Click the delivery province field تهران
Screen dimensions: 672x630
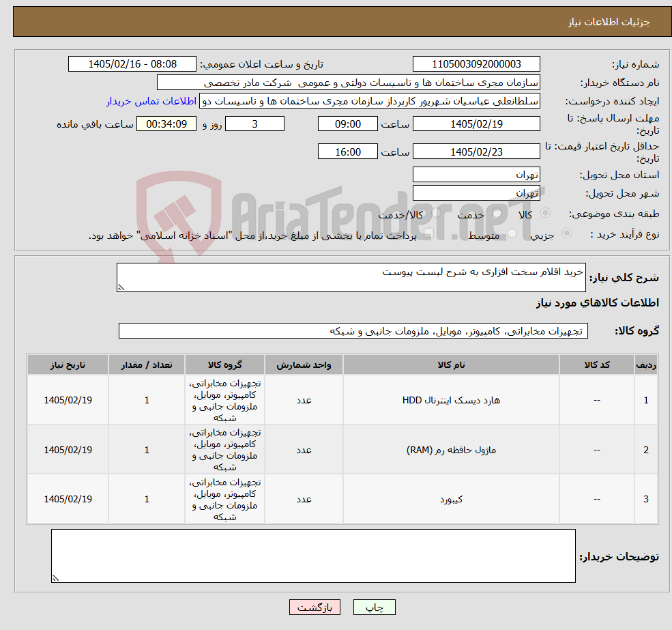[476, 175]
